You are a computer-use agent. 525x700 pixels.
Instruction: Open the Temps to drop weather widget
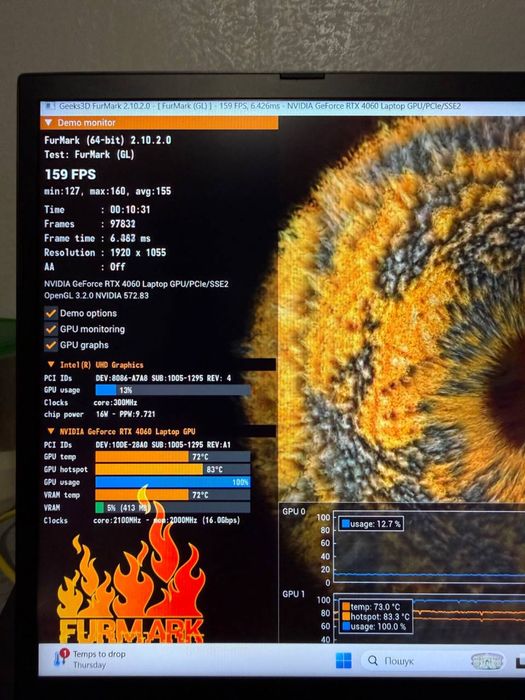pos(89,659)
